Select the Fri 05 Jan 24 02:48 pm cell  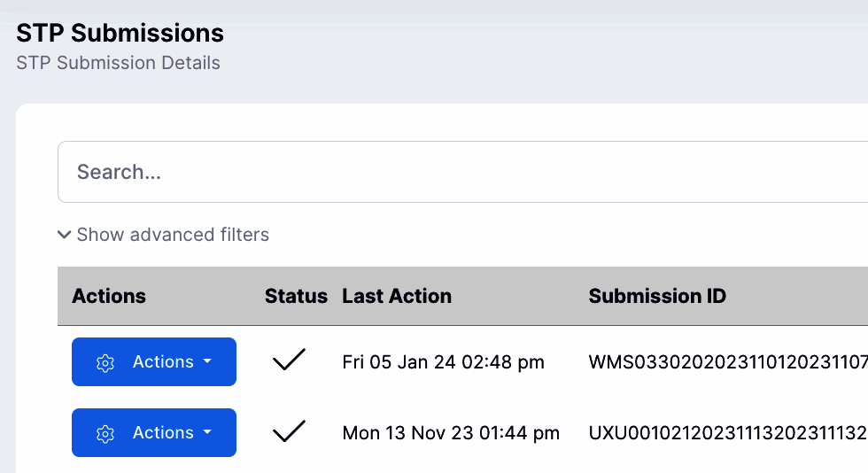point(443,361)
